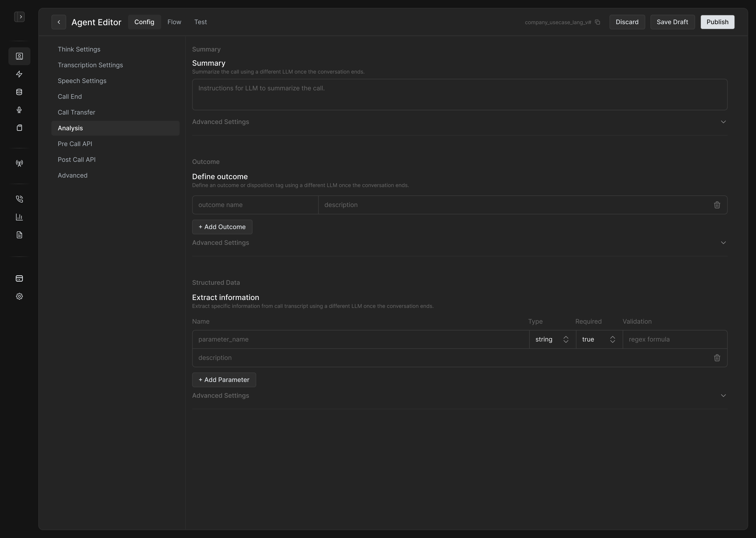Click the Add Parameter button
Image resolution: width=756 pixels, height=538 pixels.
click(224, 380)
